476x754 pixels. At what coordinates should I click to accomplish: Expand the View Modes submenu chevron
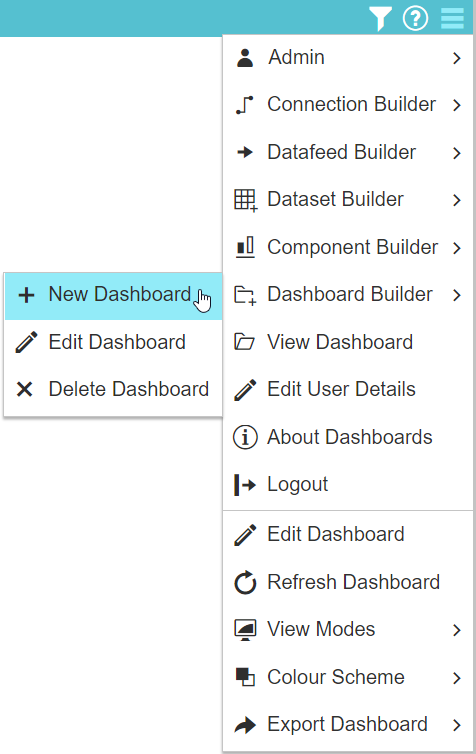point(457,630)
